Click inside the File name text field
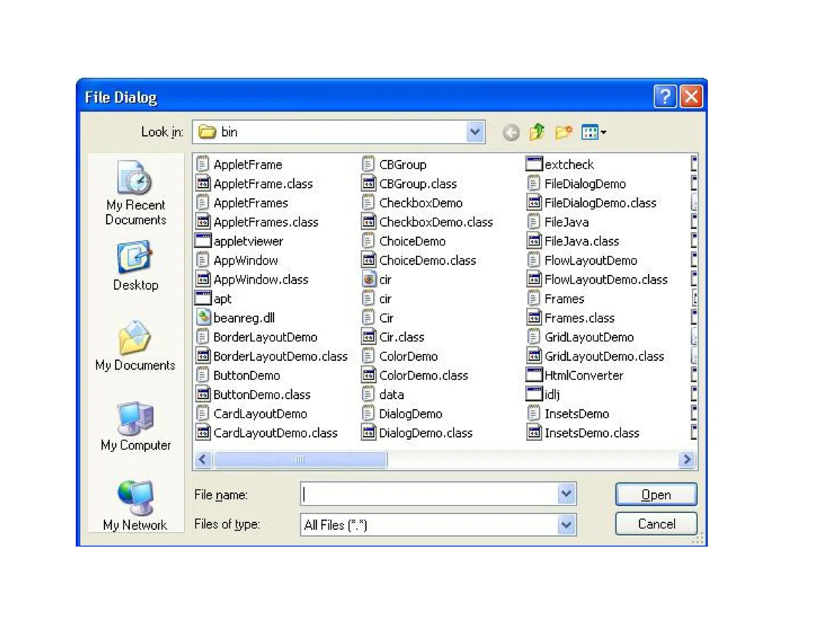The image size is (840, 630). (429, 494)
